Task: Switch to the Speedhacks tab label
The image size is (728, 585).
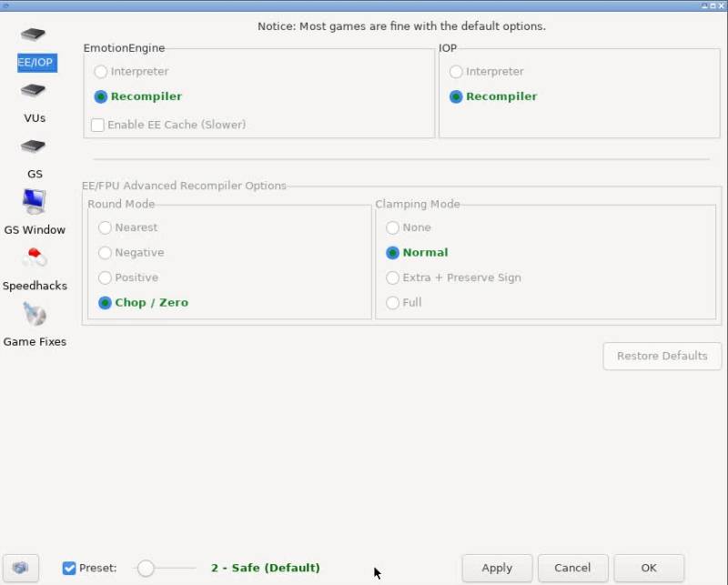Action: click(x=35, y=286)
